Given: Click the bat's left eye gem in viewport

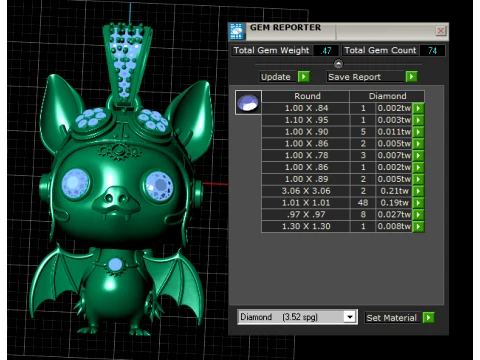Looking at the screenshot, I should (76, 183).
